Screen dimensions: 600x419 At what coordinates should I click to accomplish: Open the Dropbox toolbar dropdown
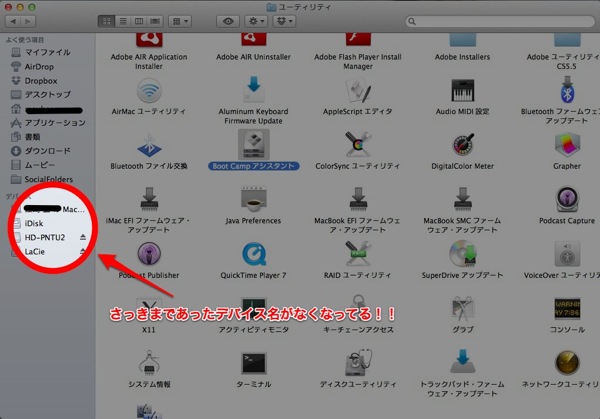tap(284, 21)
